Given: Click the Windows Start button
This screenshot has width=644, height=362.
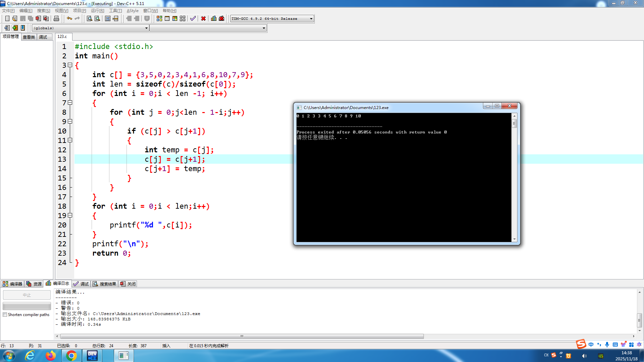Looking at the screenshot, I should click(9, 356).
